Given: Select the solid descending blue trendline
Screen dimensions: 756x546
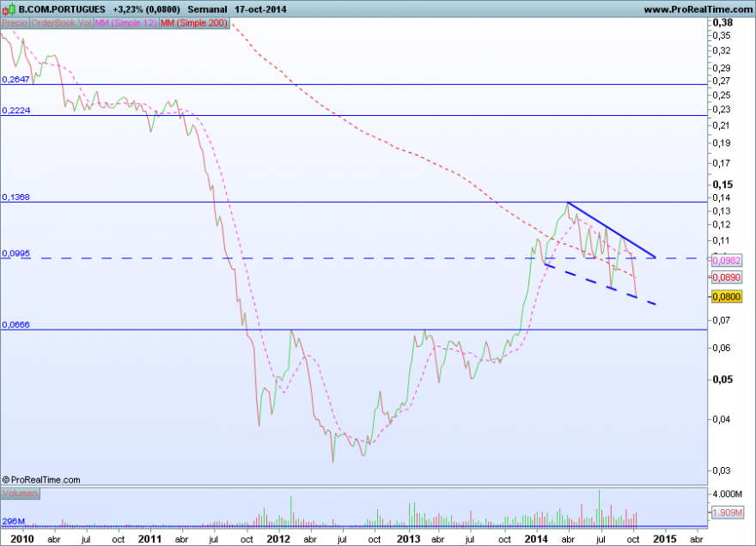Looking at the screenshot, I should click(612, 230).
